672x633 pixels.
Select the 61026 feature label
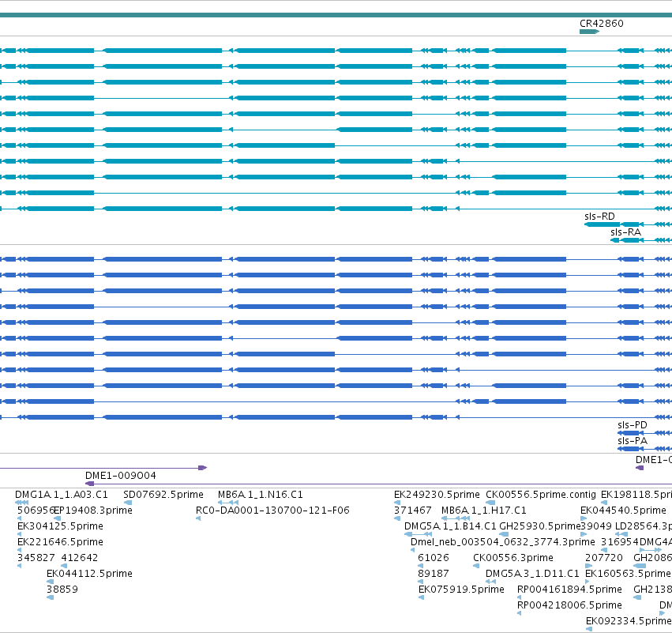(434, 557)
